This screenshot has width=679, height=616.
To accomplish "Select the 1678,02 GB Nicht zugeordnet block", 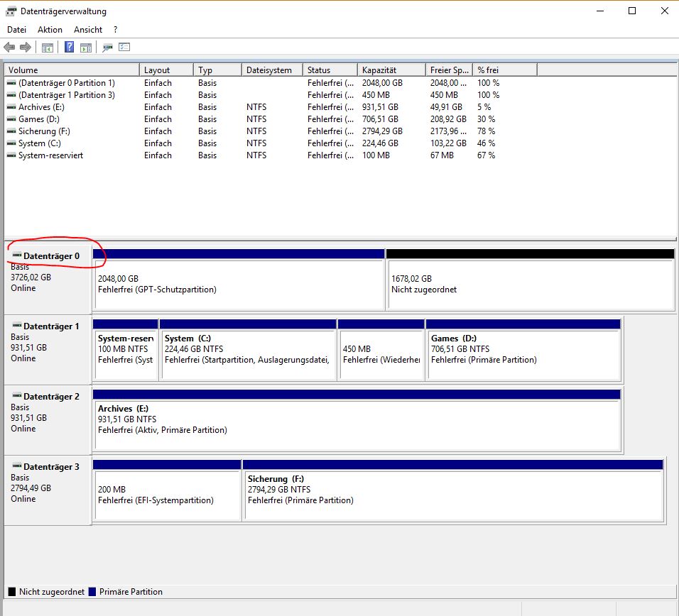I will click(531, 280).
